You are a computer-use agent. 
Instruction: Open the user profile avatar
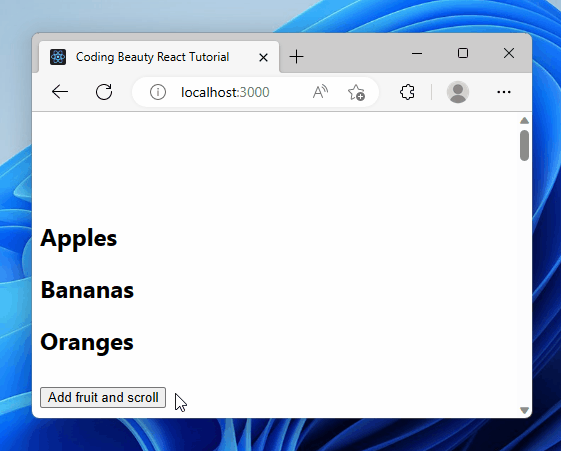click(458, 92)
